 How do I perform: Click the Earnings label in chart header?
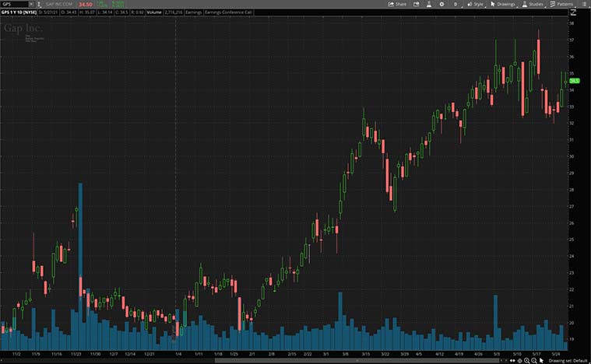(x=193, y=13)
